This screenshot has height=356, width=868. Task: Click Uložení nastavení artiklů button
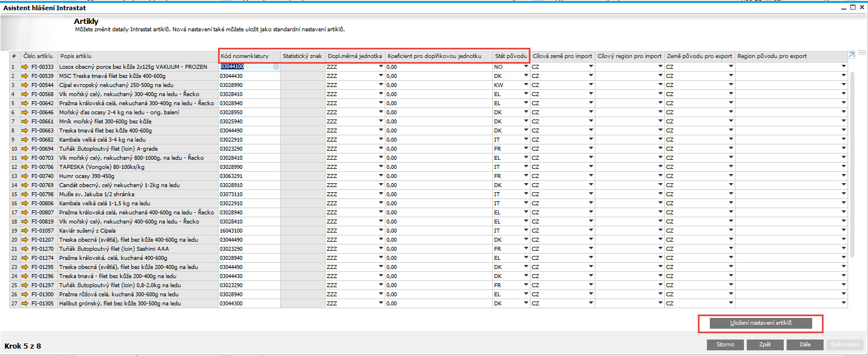761,323
